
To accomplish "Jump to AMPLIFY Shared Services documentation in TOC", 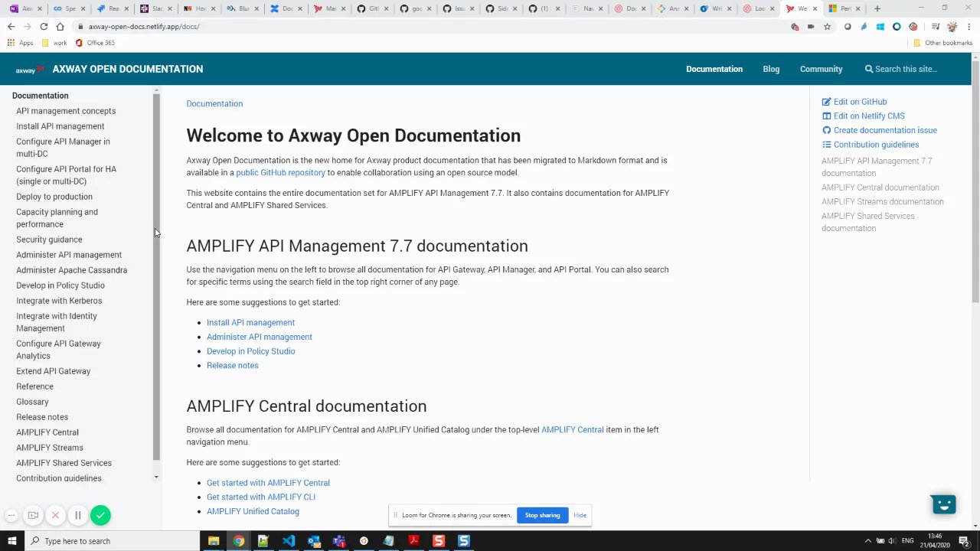I will [867, 222].
